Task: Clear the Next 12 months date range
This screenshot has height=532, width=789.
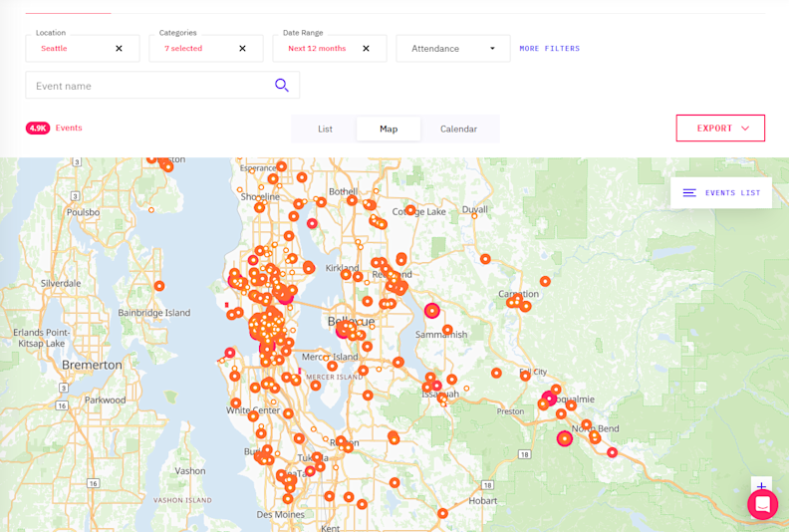Action: tap(366, 48)
